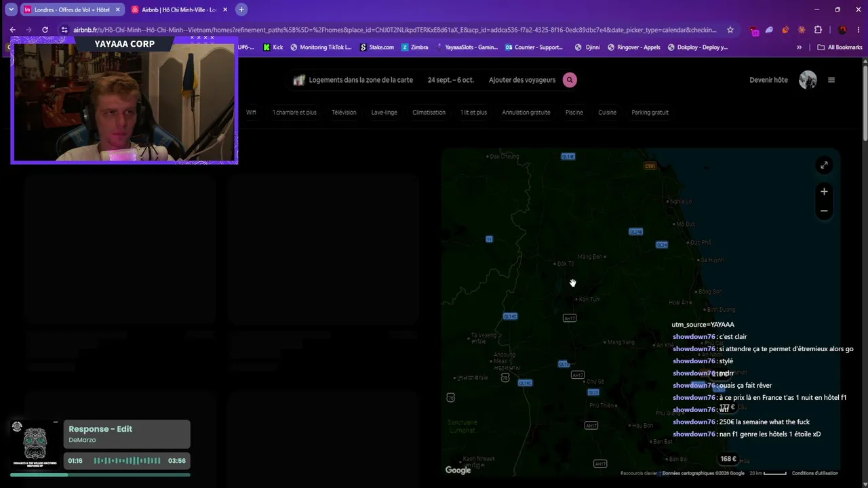This screenshot has width=868, height=488.
Task: Open the Logements dans la zone location field
Action: click(x=361, y=80)
